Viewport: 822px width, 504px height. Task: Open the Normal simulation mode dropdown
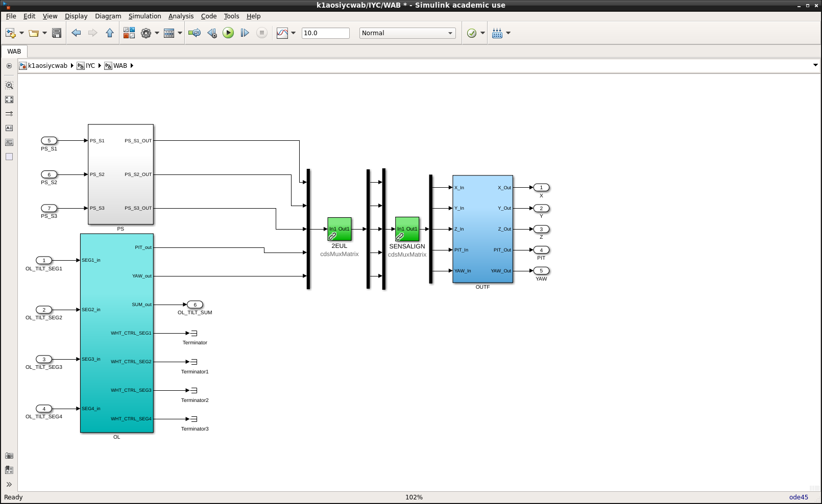tap(407, 33)
